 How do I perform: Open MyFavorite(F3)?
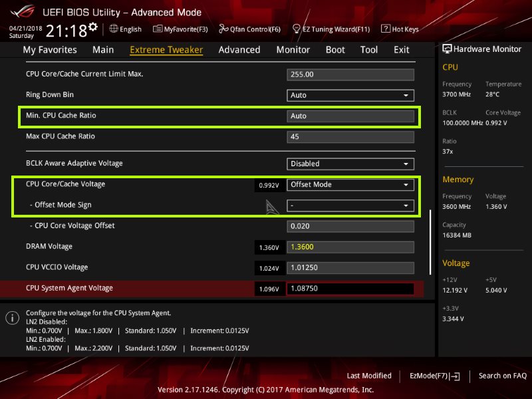pos(180,29)
